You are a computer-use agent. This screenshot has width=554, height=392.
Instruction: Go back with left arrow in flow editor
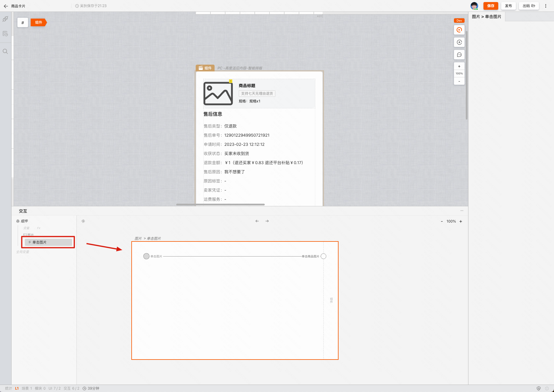click(x=257, y=221)
